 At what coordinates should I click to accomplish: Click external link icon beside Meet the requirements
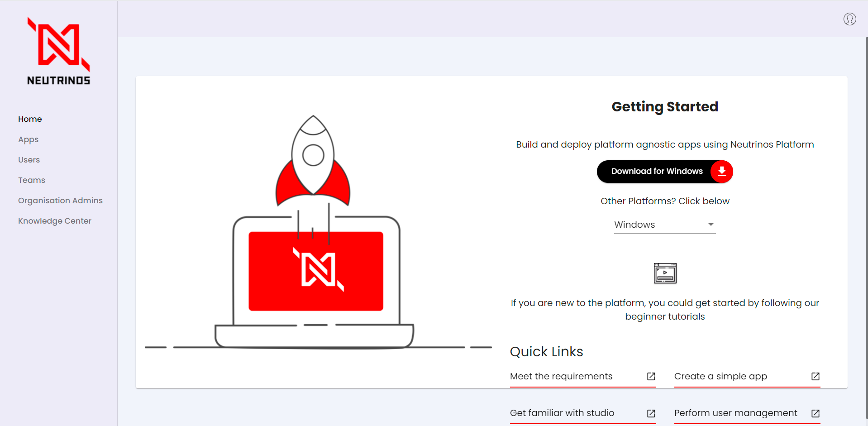pyautogui.click(x=651, y=376)
